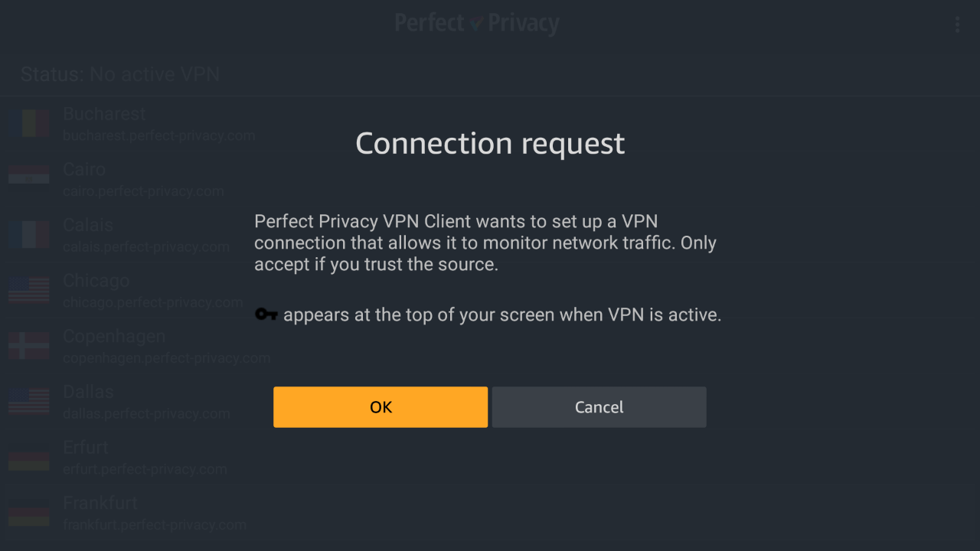Confirm the connection request with OK
Viewport: 980px width, 551px height.
[x=381, y=407]
